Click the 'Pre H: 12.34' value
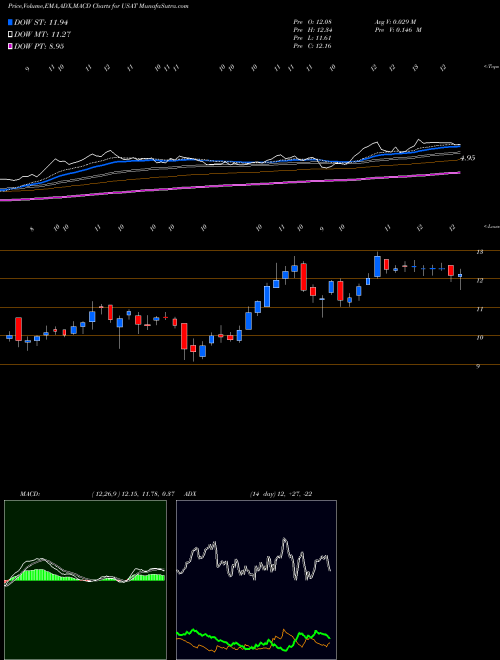This screenshot has height=660, width=500. [x=313, y=30]
